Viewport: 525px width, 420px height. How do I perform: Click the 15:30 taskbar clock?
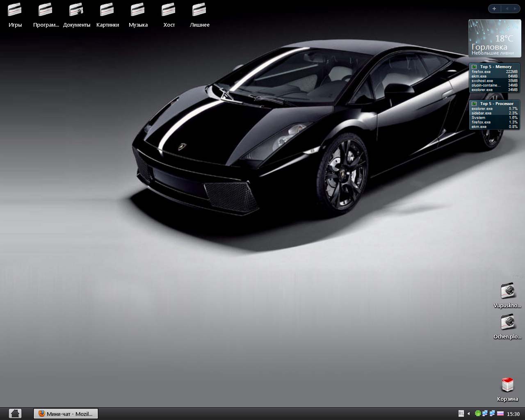514,414
